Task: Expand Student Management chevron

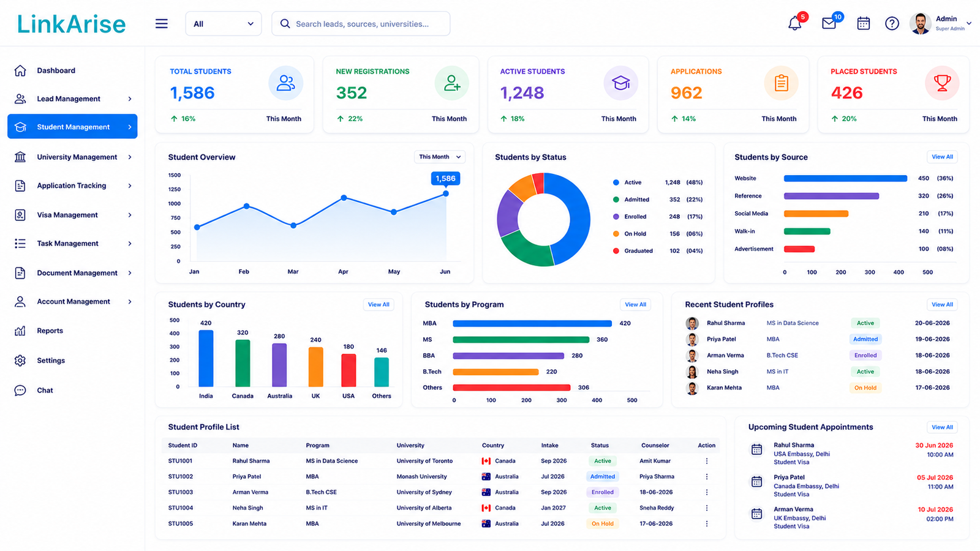Action: 130,127
